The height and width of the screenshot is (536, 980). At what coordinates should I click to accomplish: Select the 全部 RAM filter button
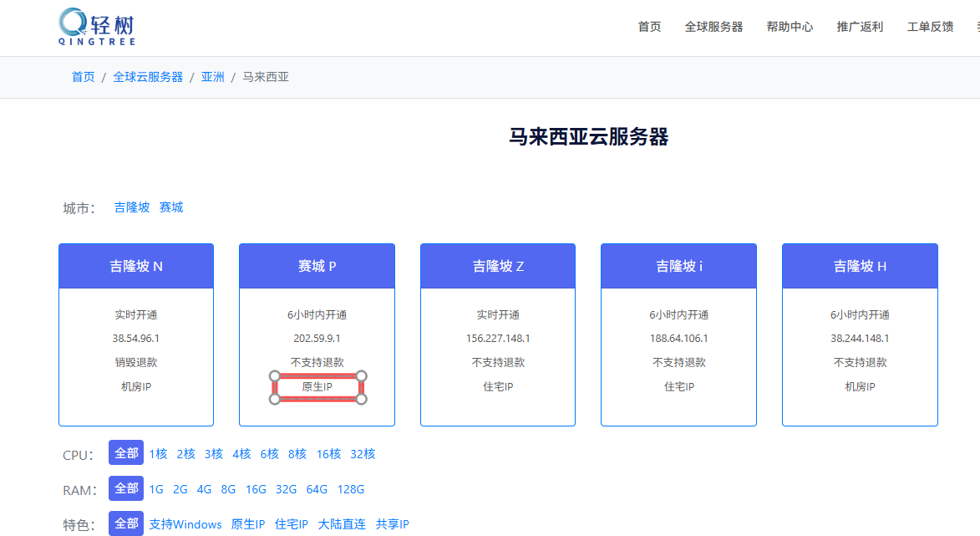click(x=126, y=489)
